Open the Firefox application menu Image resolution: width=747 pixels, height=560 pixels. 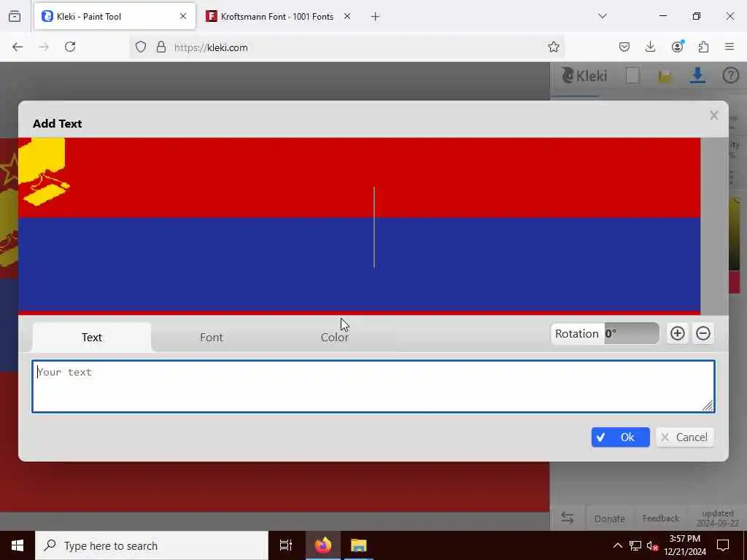729,47
